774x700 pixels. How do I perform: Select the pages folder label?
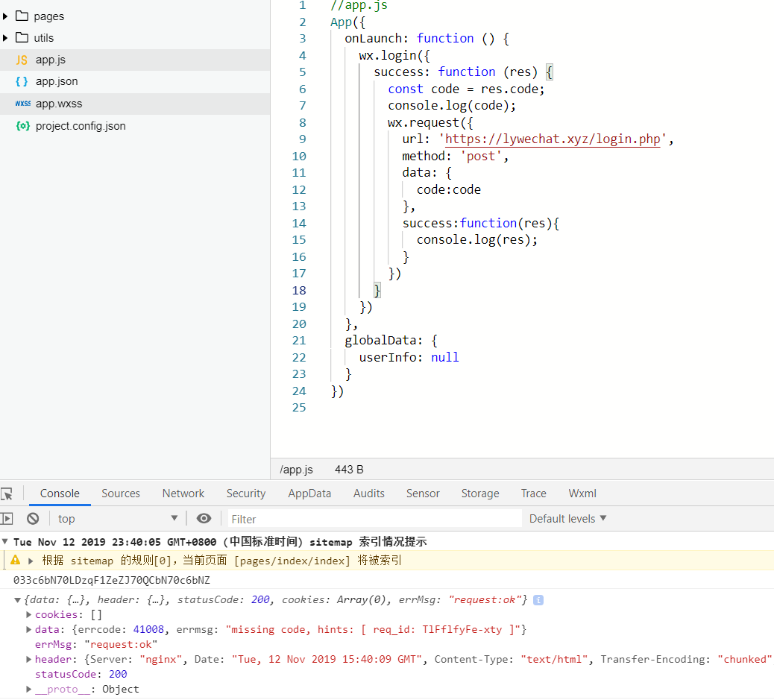(x=49, y=16)
